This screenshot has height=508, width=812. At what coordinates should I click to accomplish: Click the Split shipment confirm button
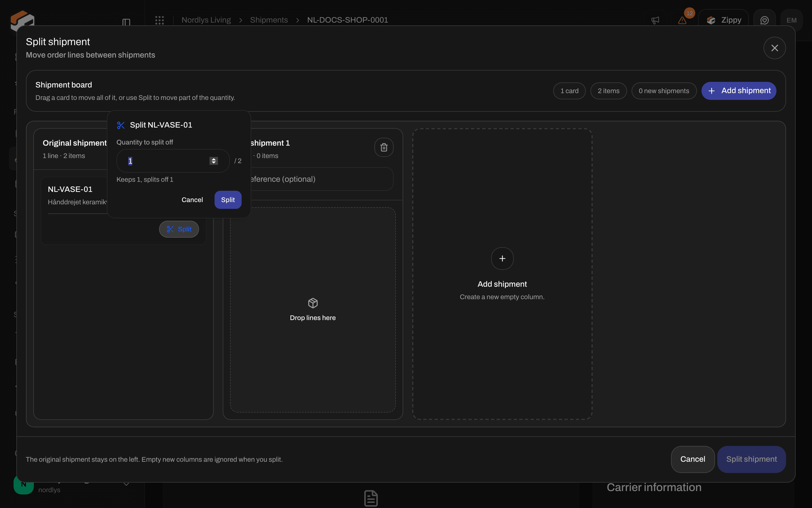tap(751, 459)
